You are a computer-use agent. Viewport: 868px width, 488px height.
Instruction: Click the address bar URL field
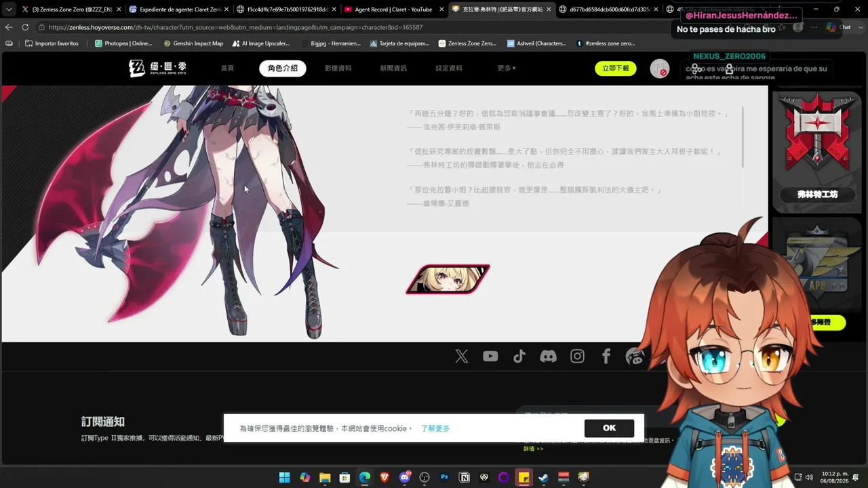coord(353,27)
